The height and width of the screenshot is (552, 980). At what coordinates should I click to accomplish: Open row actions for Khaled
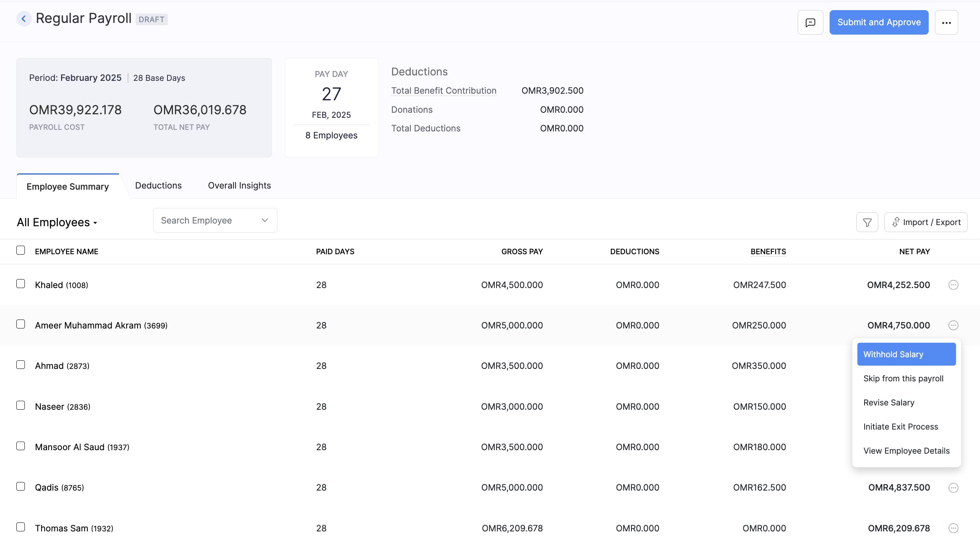point(953,285)
